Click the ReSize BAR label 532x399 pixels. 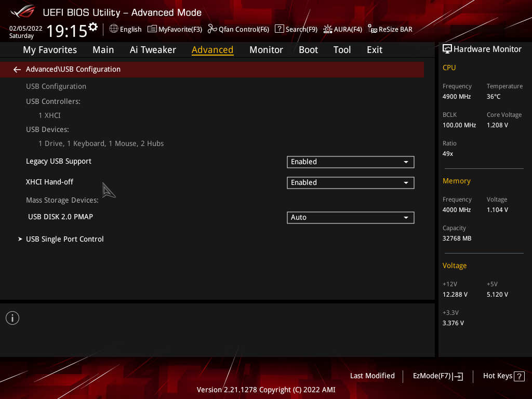(x=395, y=29)
